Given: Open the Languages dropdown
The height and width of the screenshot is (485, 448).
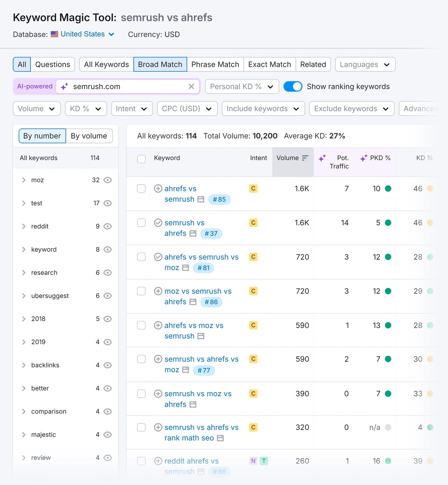Looking at the screenshot, I should point(365,64).
